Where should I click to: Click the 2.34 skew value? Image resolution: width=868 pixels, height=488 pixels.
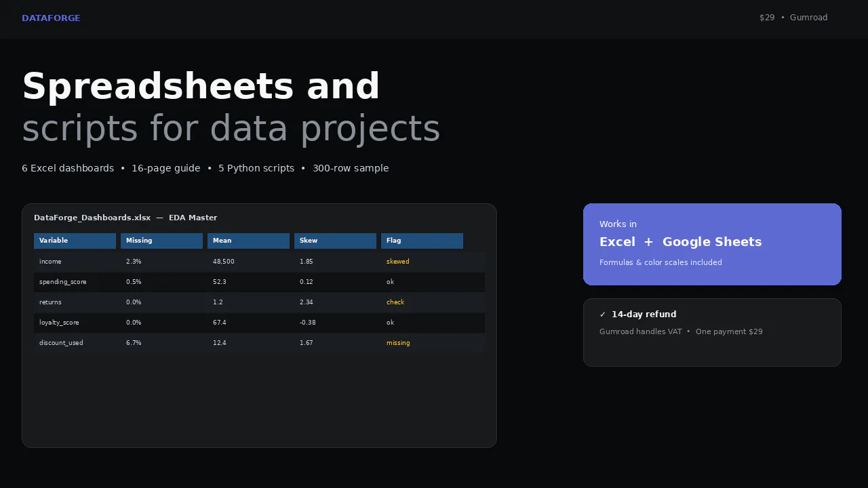[307, 302]
